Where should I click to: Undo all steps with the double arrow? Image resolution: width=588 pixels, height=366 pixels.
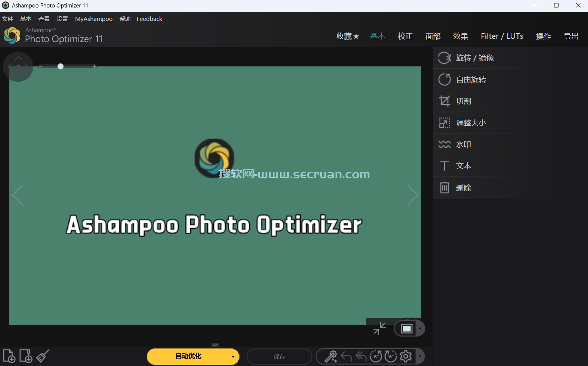click(361, 357)
